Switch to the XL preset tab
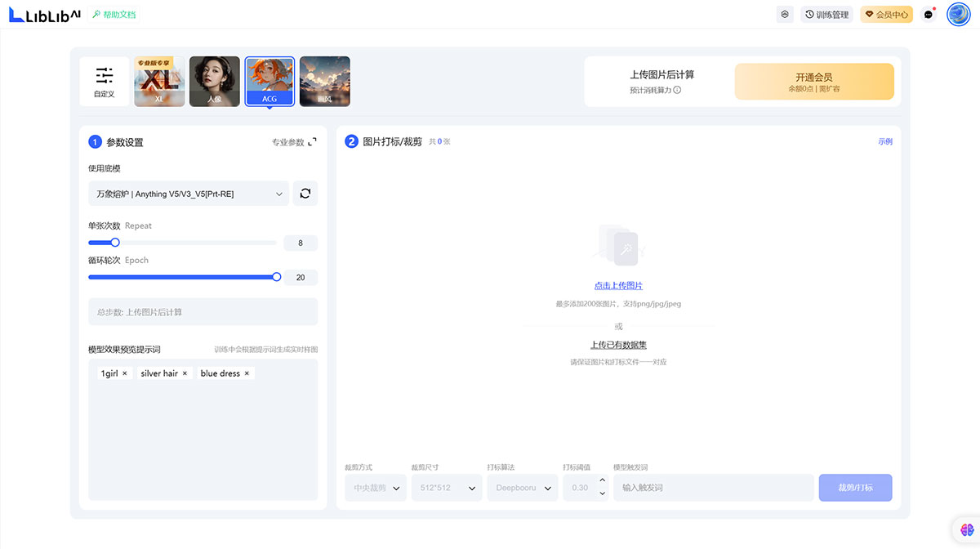 [159, 81]
